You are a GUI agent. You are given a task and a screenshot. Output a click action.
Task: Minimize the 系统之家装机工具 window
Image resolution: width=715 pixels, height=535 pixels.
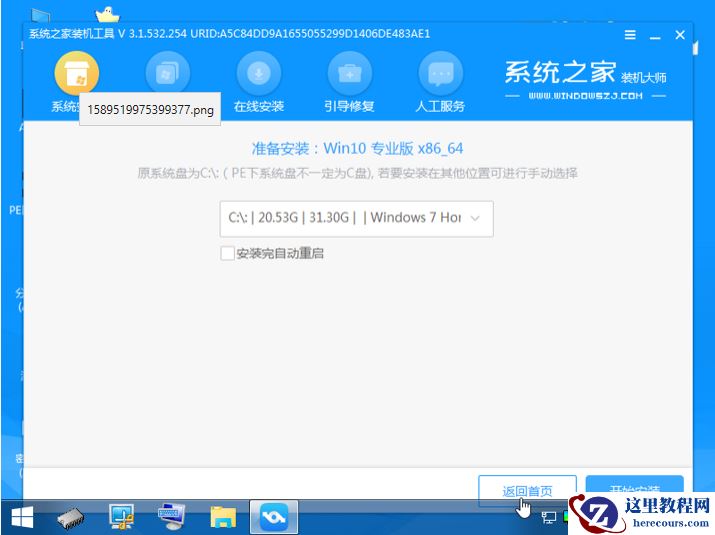click(x=655, y=36)
